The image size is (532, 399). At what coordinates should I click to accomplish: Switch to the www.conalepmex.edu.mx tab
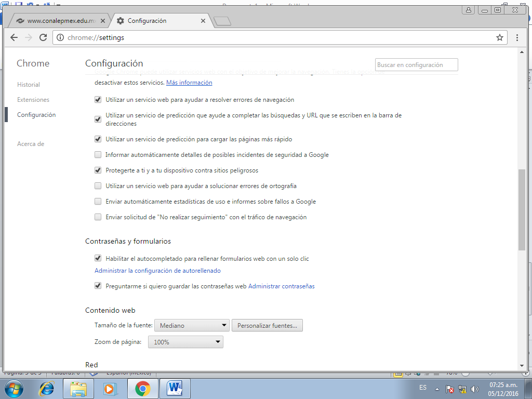point(59,21)
